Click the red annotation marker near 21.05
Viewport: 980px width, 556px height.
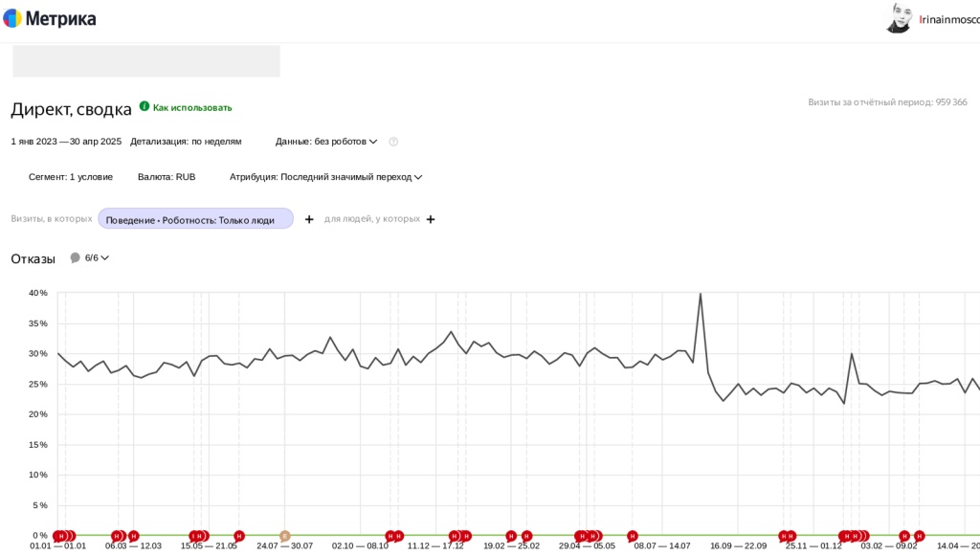point(239,536)
